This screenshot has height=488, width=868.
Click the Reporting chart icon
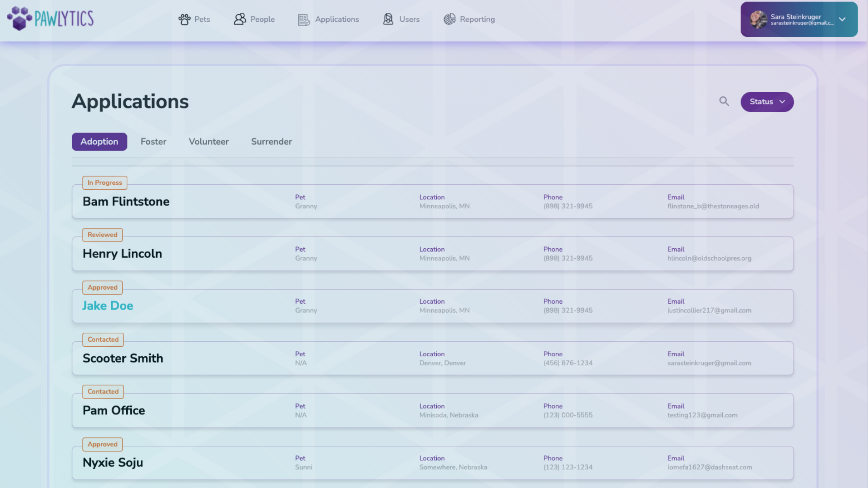coord(449,19)
